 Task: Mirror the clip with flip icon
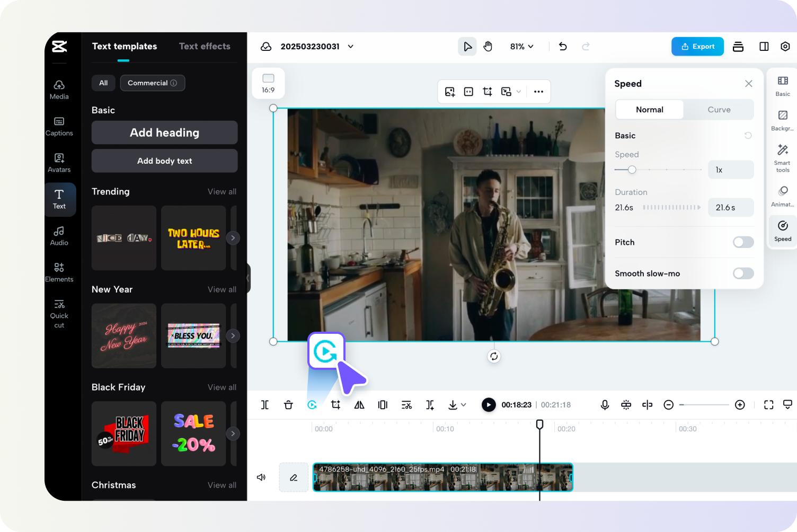(x=359, y=405)
